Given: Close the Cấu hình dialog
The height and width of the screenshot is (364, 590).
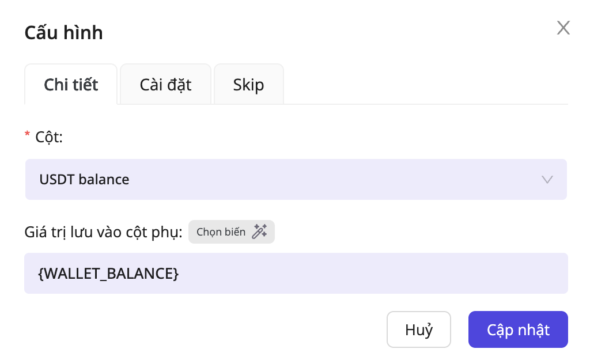Looking at the screenshot, I should pos(563,28).
